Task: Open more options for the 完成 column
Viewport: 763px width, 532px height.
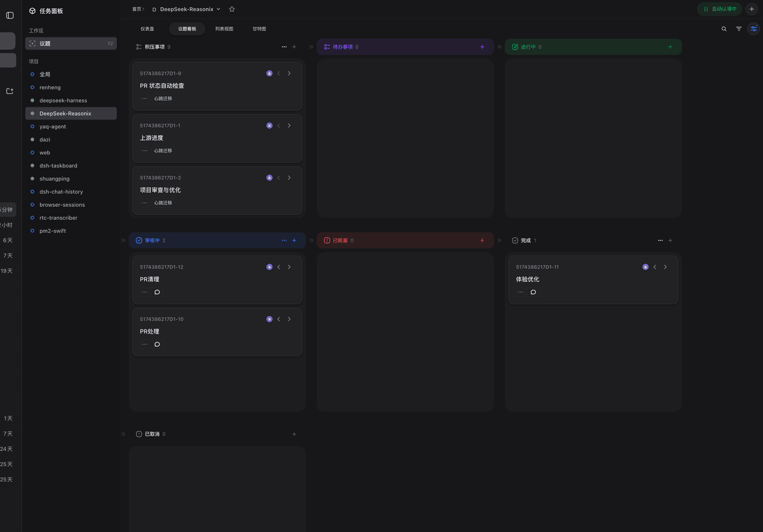Action: click(660, 241)
